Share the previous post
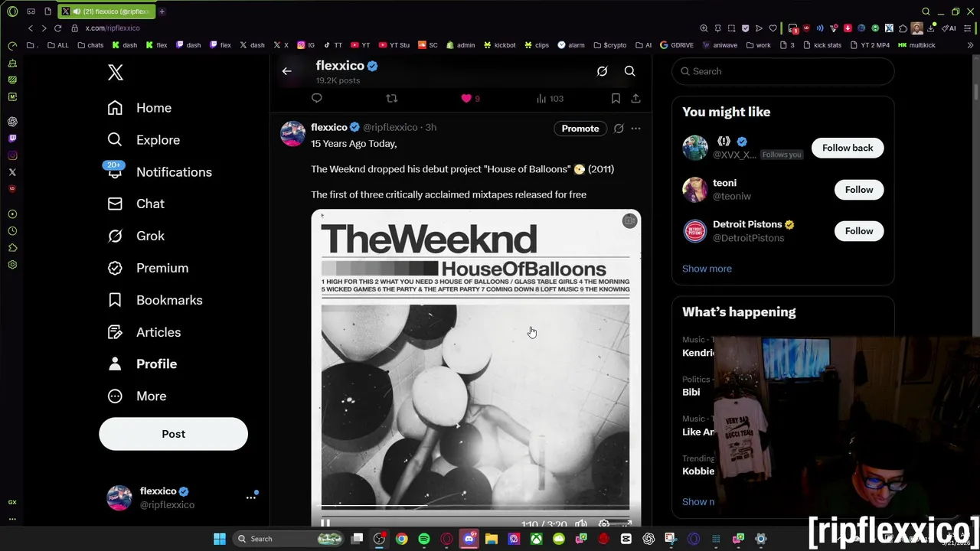The width and height of the screenshot is (980, 551). [x=635, y=98]
